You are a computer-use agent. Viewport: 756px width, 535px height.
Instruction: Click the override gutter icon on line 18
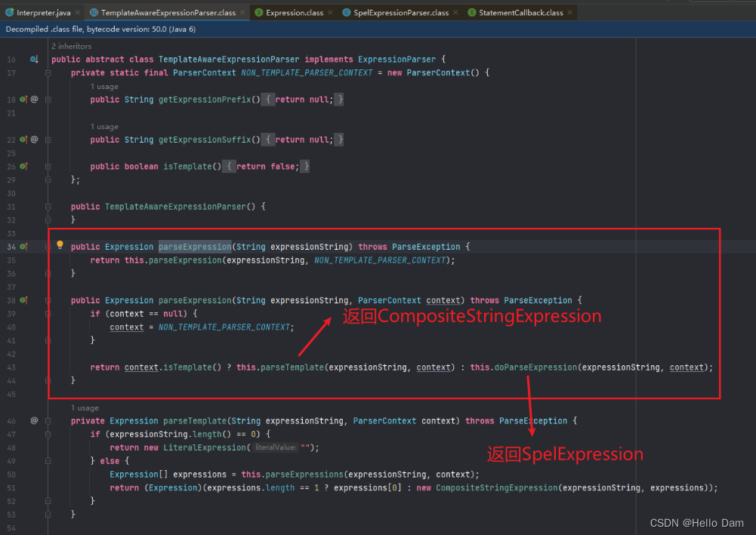click(23, 100)
